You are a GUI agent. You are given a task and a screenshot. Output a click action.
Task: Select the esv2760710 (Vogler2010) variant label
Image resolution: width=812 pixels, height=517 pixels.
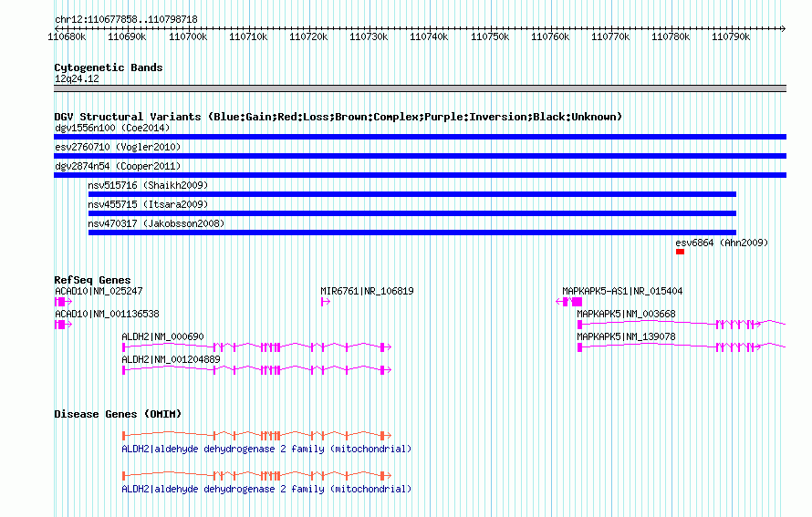click(118, 147)
